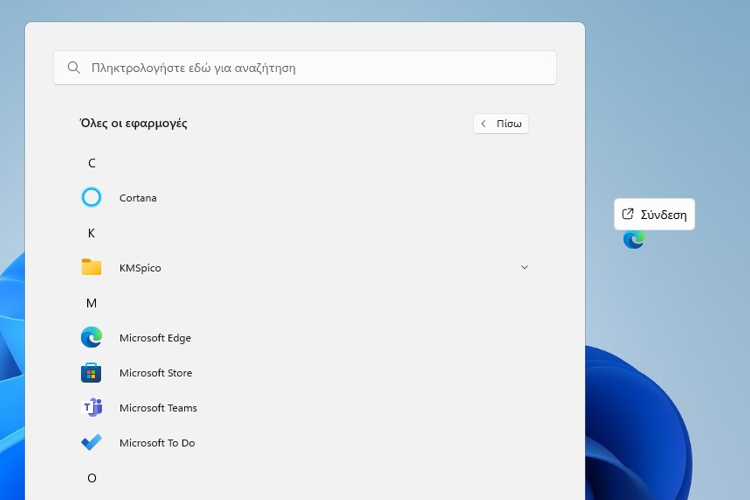750x500 pixels.
Task: Select the Microsoft Store label text
Action: [155, 373]
